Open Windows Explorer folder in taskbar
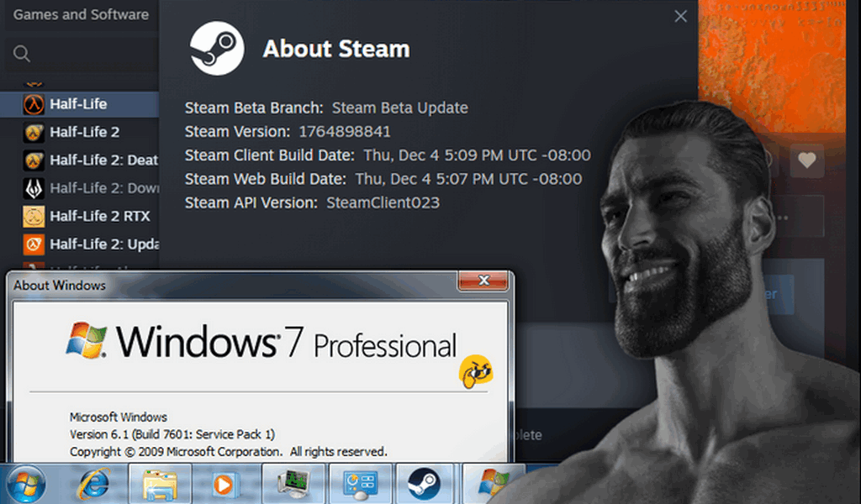 click(x=160, y=484)
